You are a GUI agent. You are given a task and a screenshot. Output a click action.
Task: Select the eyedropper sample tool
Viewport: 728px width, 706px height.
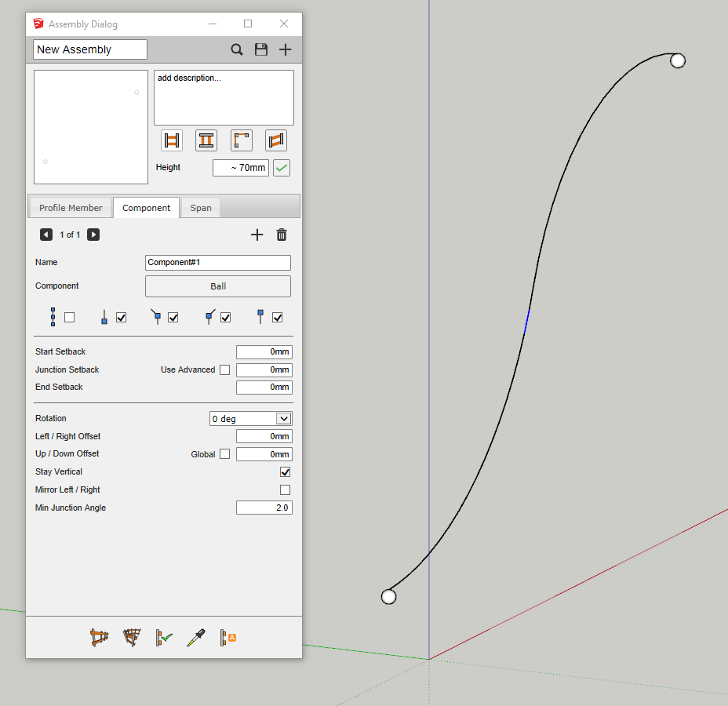coord(196,638)
